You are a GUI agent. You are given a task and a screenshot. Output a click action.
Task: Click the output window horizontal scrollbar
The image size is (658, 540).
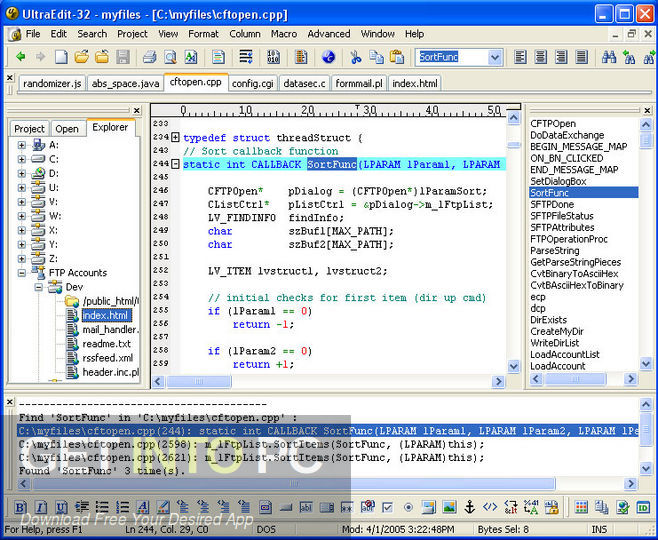pos(294,484)
